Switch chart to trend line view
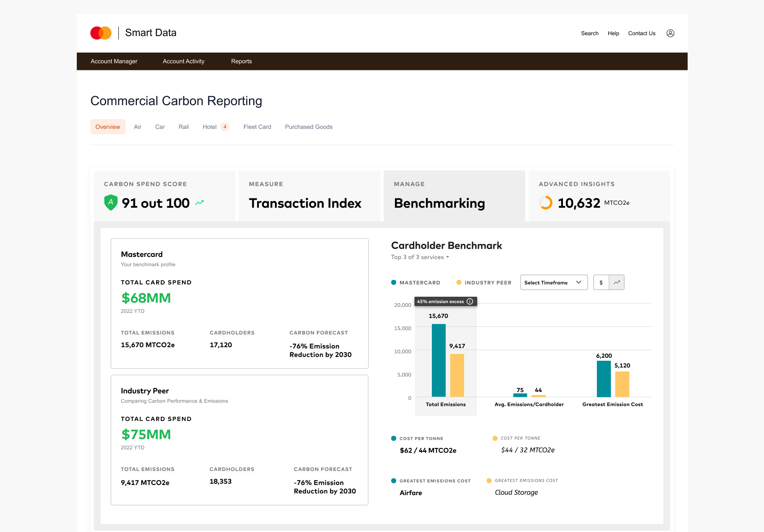 (617, 282)
